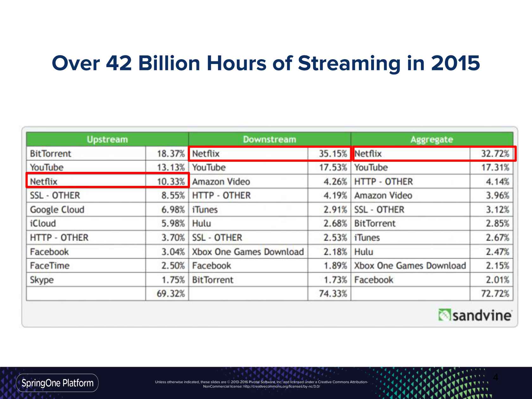Viewport: 532px width, 399px height.
Task: Click Amazon Video in the Aggregate column
Action: 383,195
